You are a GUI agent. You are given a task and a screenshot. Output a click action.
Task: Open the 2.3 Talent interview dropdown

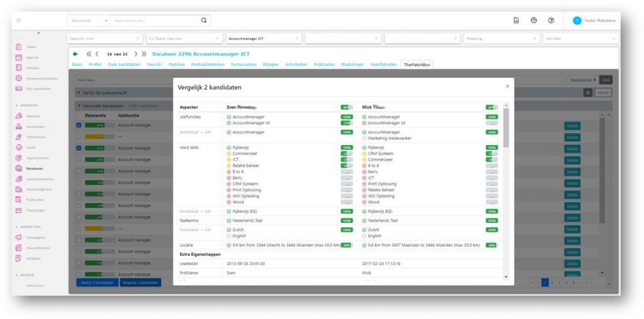click(x=184, y=38)
